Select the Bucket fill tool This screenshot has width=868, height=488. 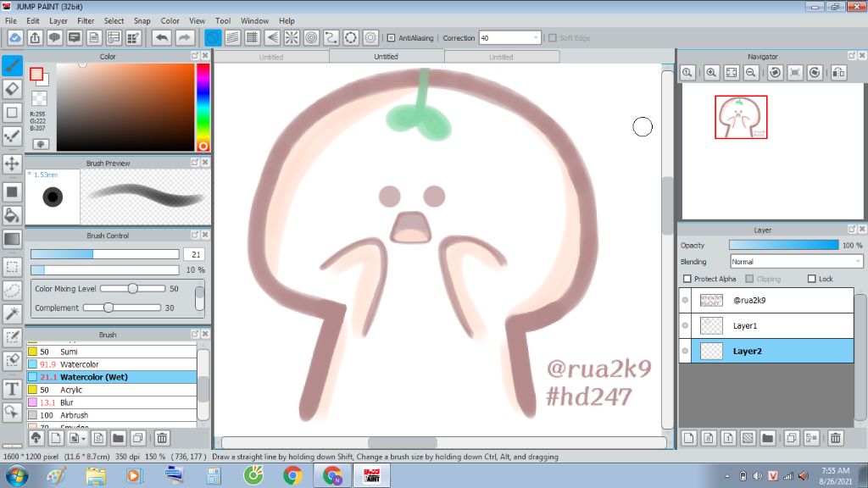(x=13, y=214)
